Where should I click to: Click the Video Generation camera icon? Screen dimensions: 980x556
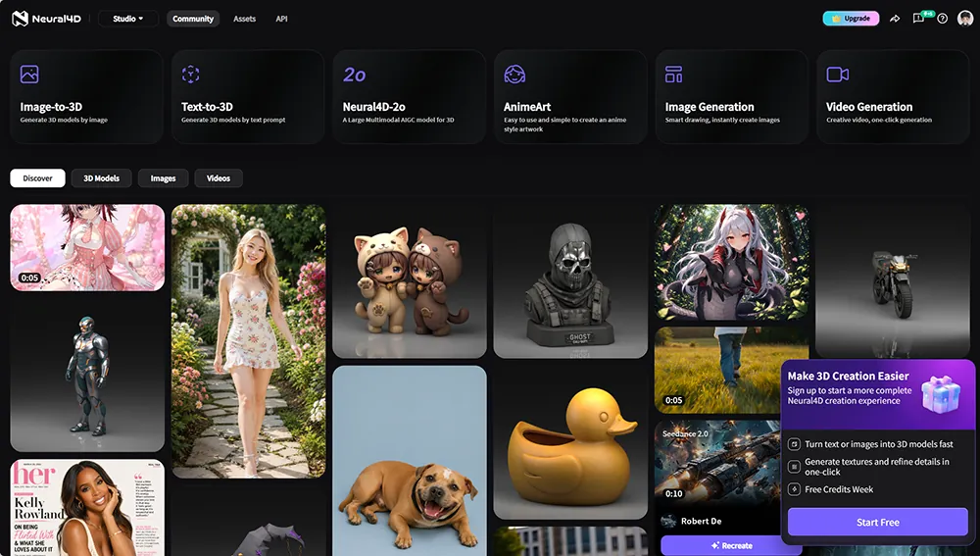click(838, 75)
